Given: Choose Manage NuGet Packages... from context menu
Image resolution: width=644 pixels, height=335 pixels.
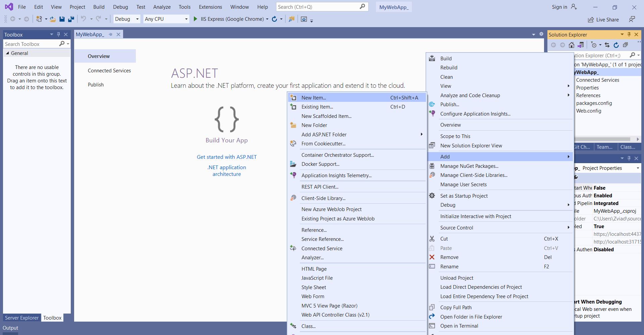Looking at the screenshot, I should pos(469,166).
